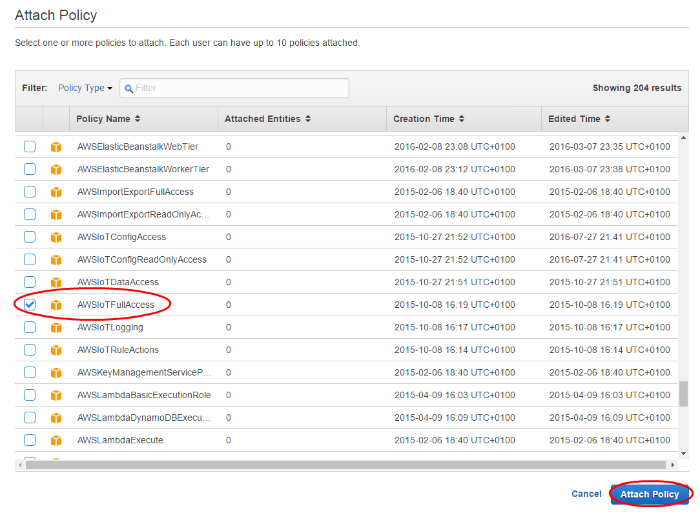This screenshot has height=513, width=700.
Task: Click the policy icon for AWSKeyManagementServiceP...
Action: (x=56, y=373)
